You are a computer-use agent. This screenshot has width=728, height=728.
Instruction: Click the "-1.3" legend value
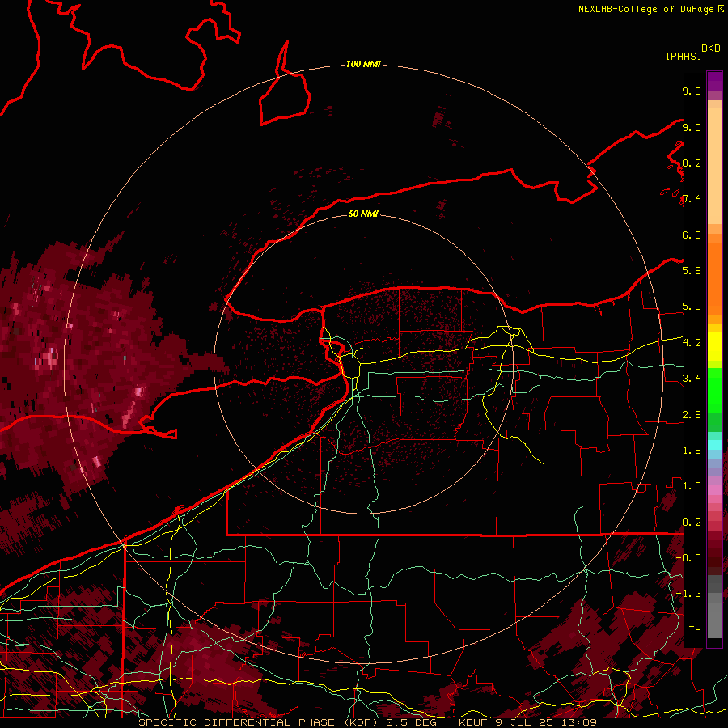[688, 594]
